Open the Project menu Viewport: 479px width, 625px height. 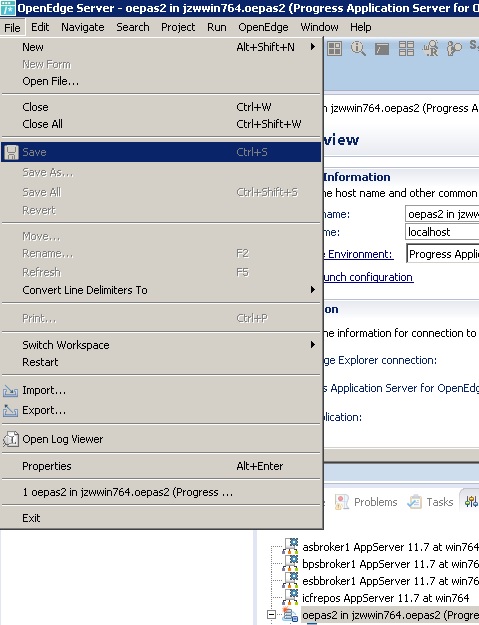[x=178, y=27]
